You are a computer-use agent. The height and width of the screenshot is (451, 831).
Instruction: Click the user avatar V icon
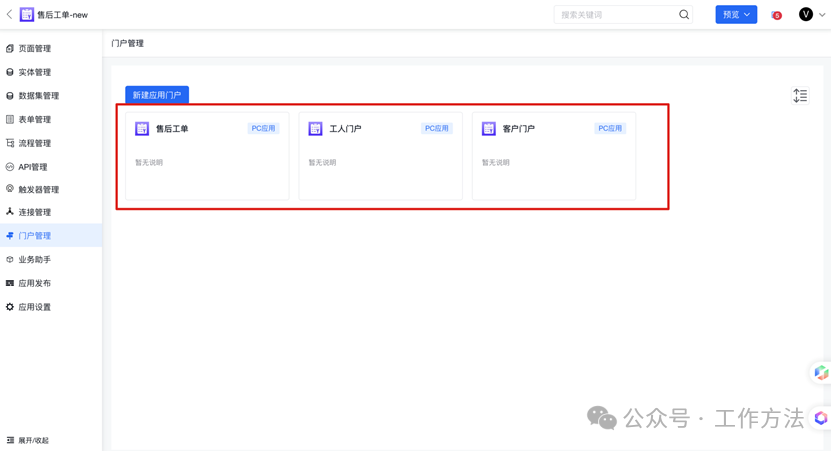coord(805,15)
